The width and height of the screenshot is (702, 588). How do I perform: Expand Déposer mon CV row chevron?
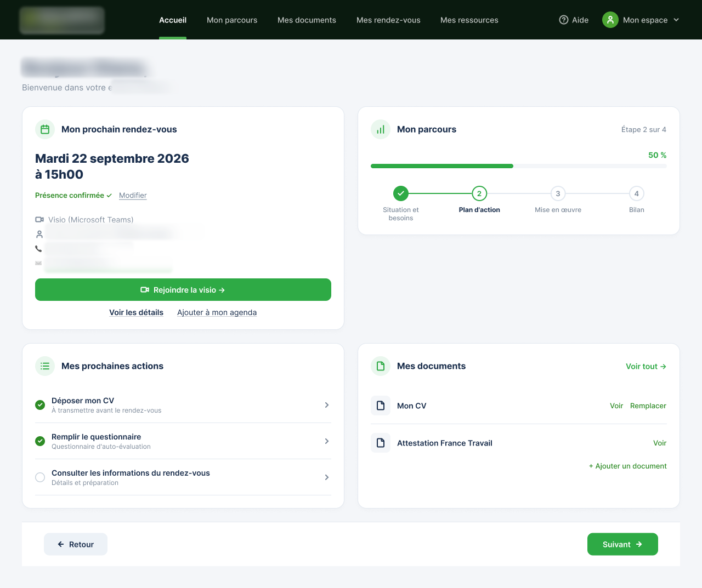327,405
